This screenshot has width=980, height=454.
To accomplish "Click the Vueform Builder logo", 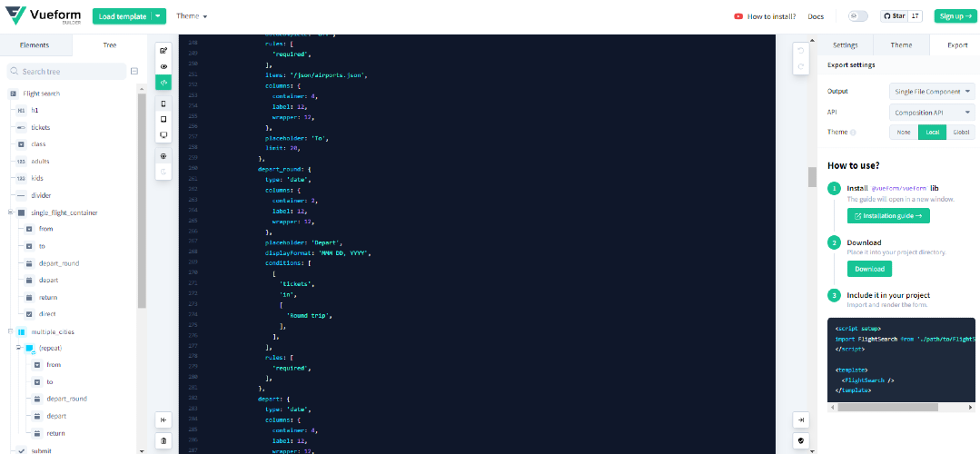I will (x=43, y=16).
